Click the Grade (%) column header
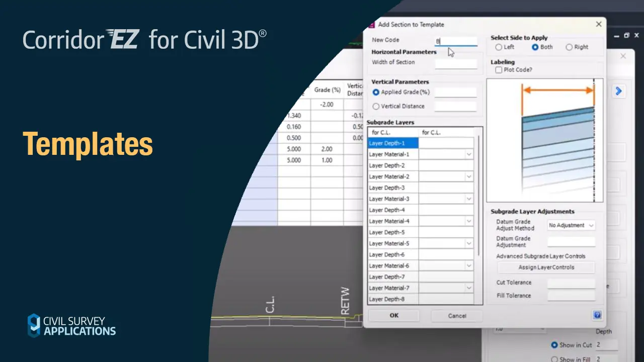The height and width of the screenshot is (362, 644). pos(328,89)
